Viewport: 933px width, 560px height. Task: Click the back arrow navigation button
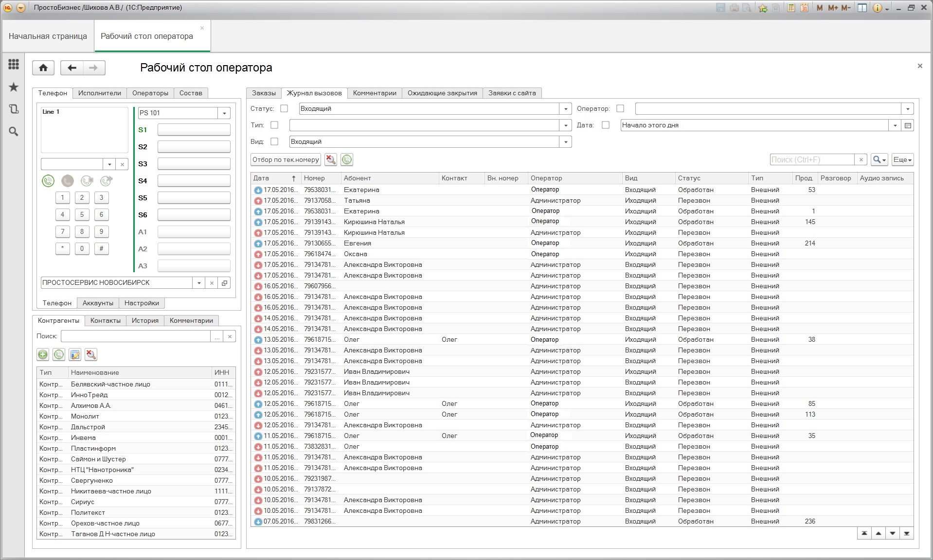coord(72,68)
